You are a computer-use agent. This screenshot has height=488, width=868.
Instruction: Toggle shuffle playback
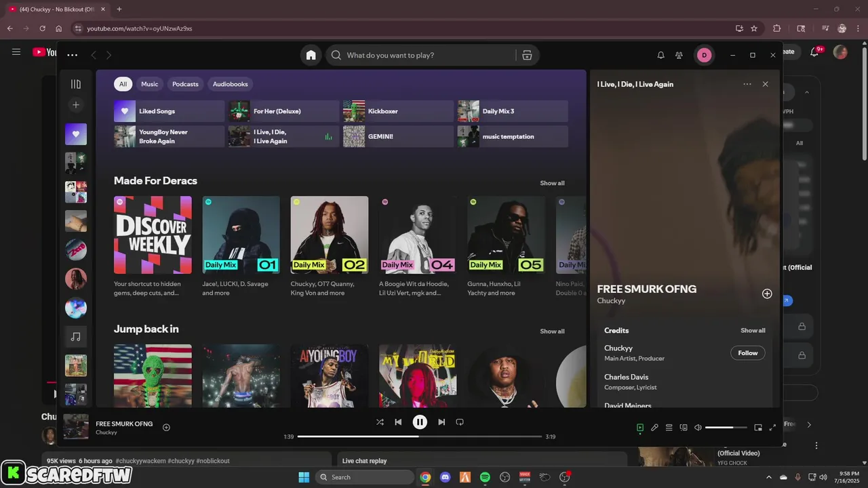coord(380,422)
